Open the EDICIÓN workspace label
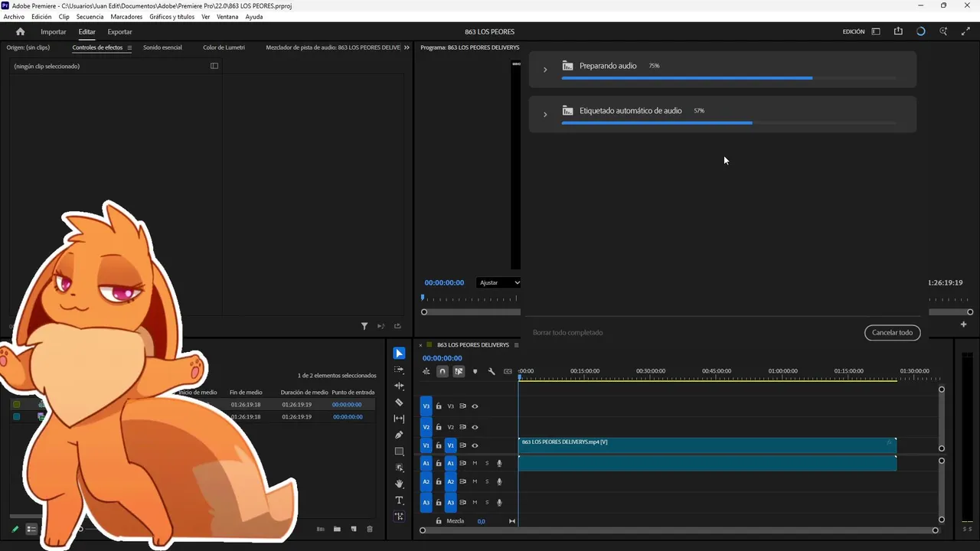980x551 pixels. pos(854,31)
